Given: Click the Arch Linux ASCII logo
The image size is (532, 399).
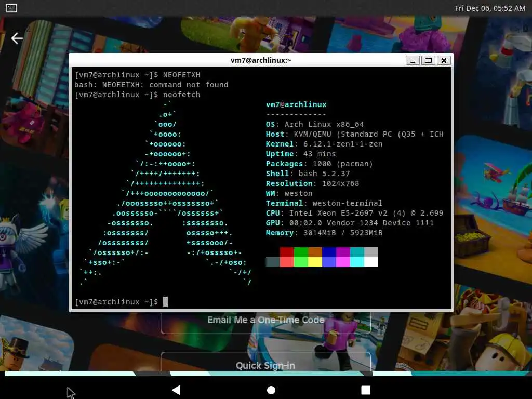Looking at the screenshot, I should pos(165,193).
